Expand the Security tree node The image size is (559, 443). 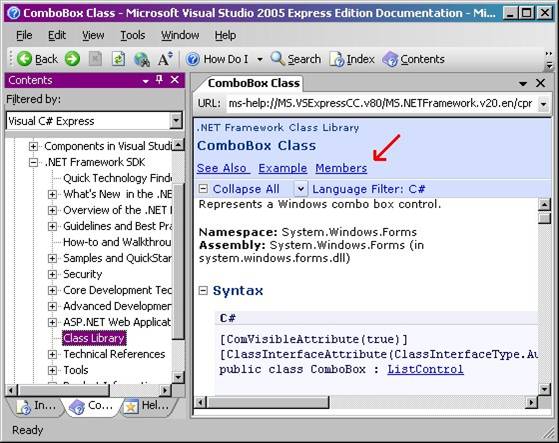coord(52,274)
